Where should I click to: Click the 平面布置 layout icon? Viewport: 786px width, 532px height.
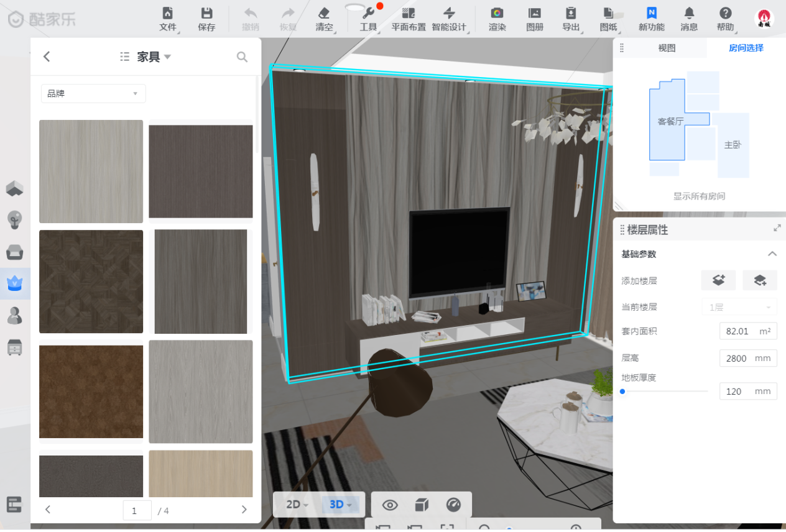click(x=409, y=14)
